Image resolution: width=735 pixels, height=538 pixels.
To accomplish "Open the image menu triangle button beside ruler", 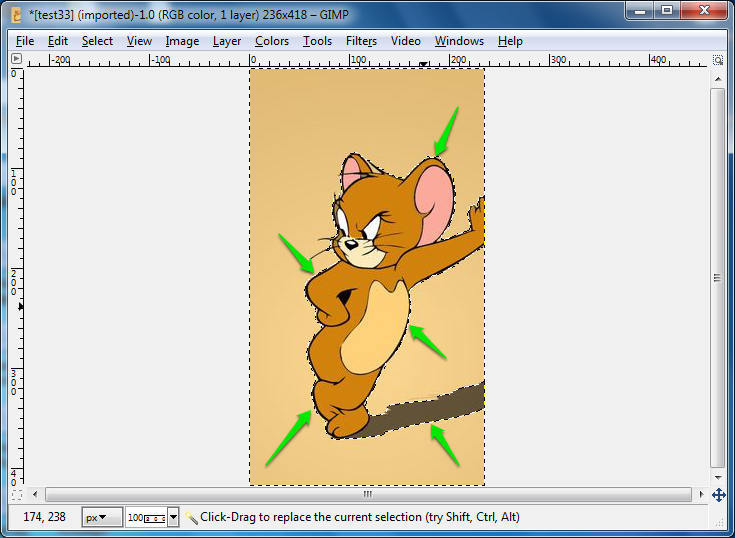I will click(16, 59).
